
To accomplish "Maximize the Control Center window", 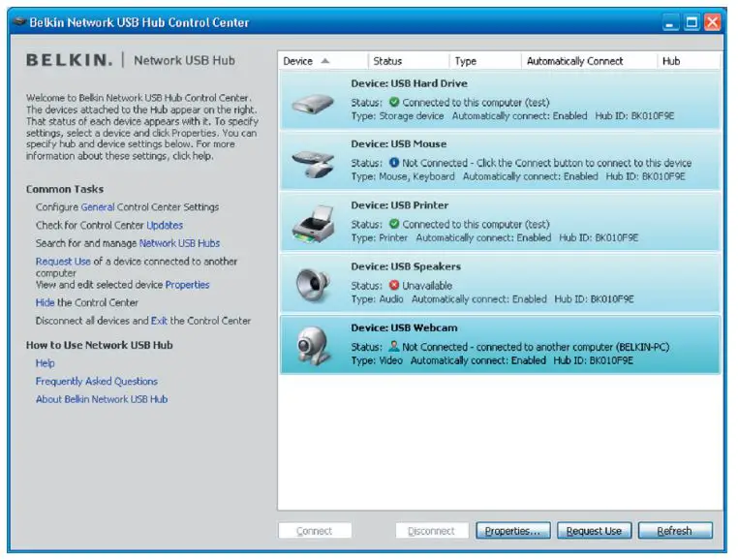I will [x=692, y=22].
